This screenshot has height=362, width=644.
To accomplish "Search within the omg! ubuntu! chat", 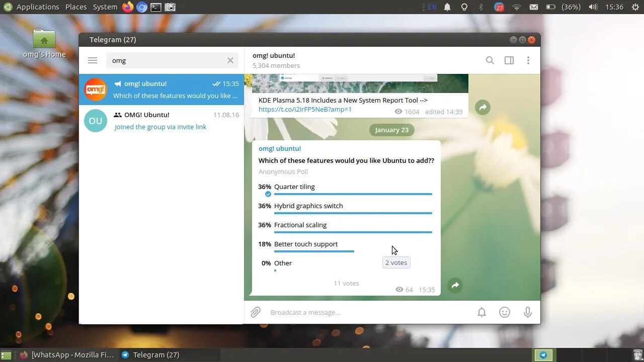I will pos(490,60).
